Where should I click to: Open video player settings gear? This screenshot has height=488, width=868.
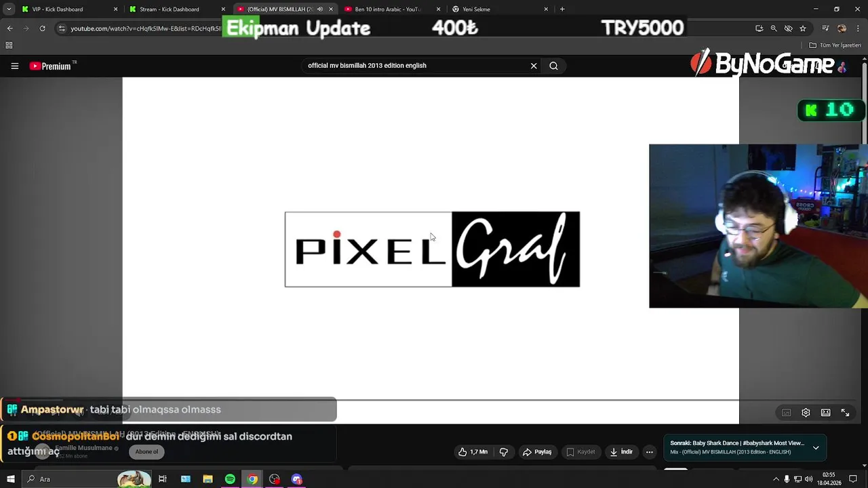click(x=806, y=413)
